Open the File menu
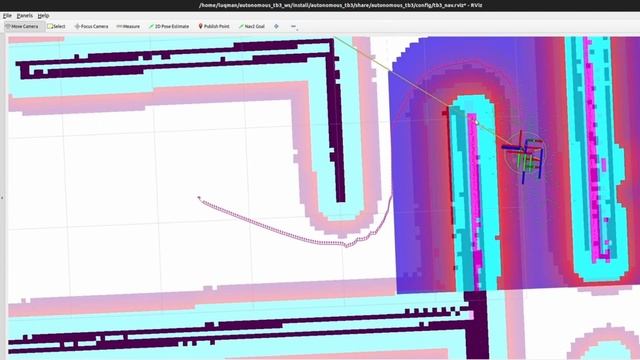Viewport: 640px width, 360px height. [7, 16]
